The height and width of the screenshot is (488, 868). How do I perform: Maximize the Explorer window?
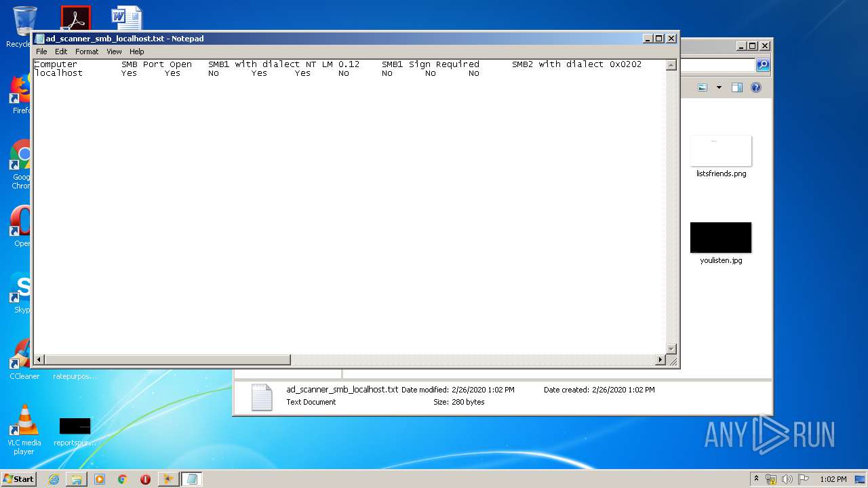click(752, 46)
